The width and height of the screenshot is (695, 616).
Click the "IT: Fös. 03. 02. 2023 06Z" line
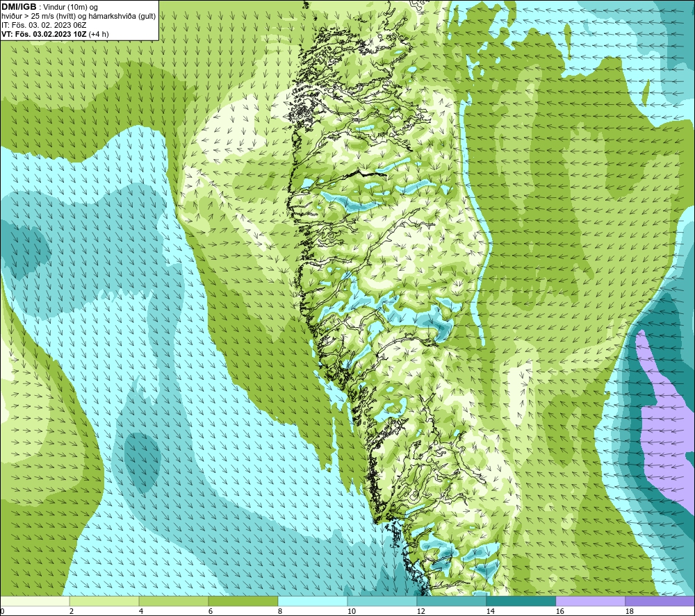tap(43, 25)
